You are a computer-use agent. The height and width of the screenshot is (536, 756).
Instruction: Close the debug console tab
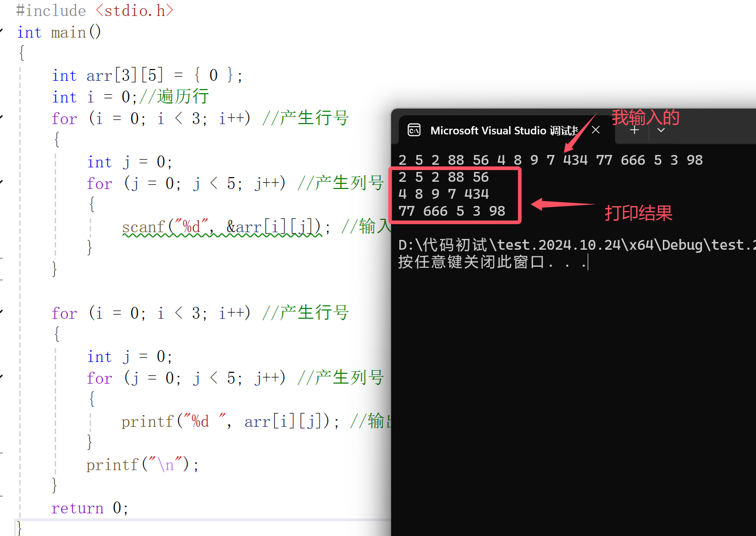pyautogui.click(x=596, y=130)
